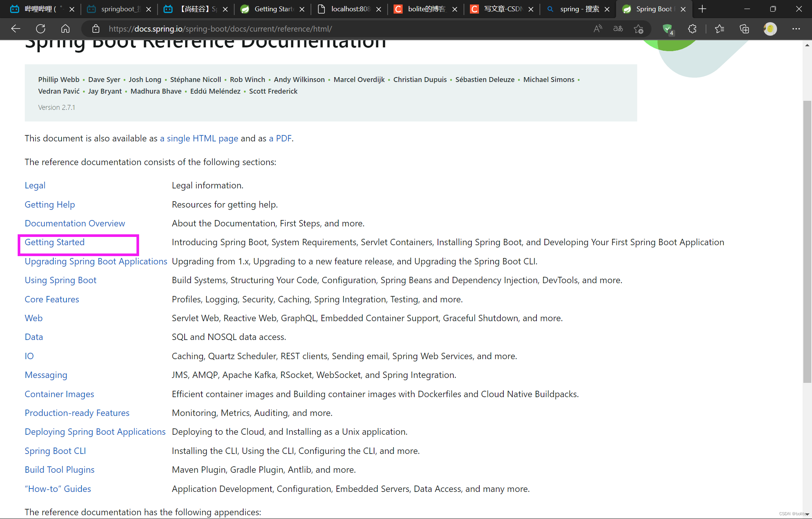Viewport: 812px width, 519px height.
Task: Open the Getting Help link
Action: point(50,205)
